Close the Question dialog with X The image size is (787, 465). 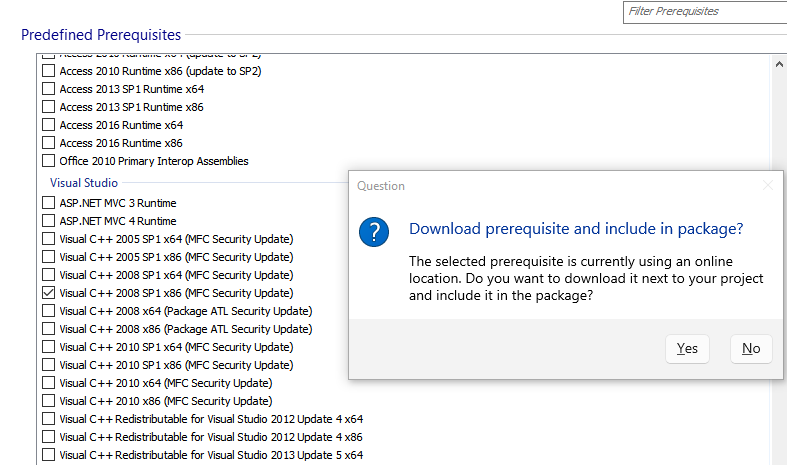click(767, 186)
